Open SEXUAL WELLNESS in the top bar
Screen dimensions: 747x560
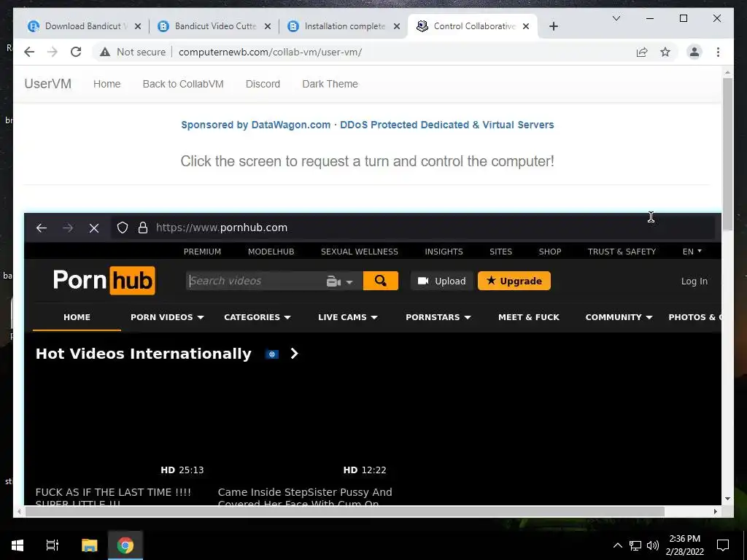(359, 252)
